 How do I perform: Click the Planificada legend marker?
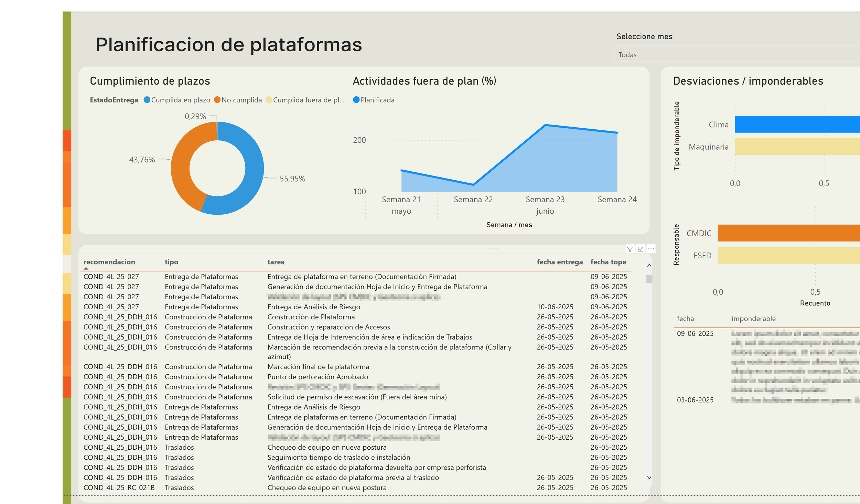click(356, 100)
